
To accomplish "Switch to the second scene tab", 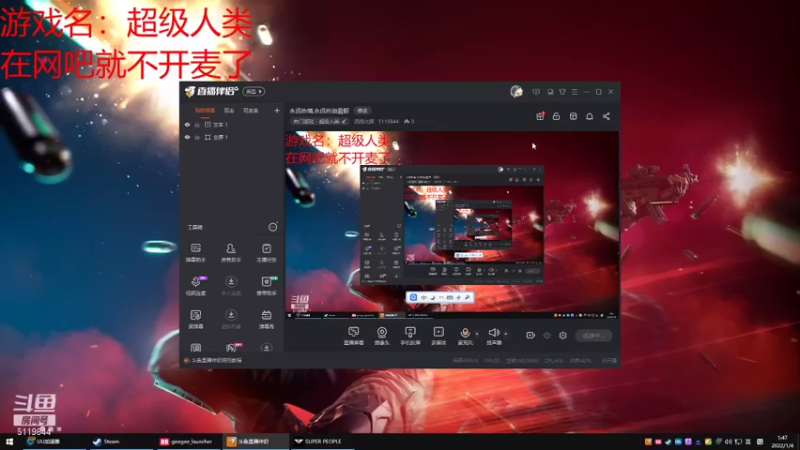I will click(x=229, y=110).
